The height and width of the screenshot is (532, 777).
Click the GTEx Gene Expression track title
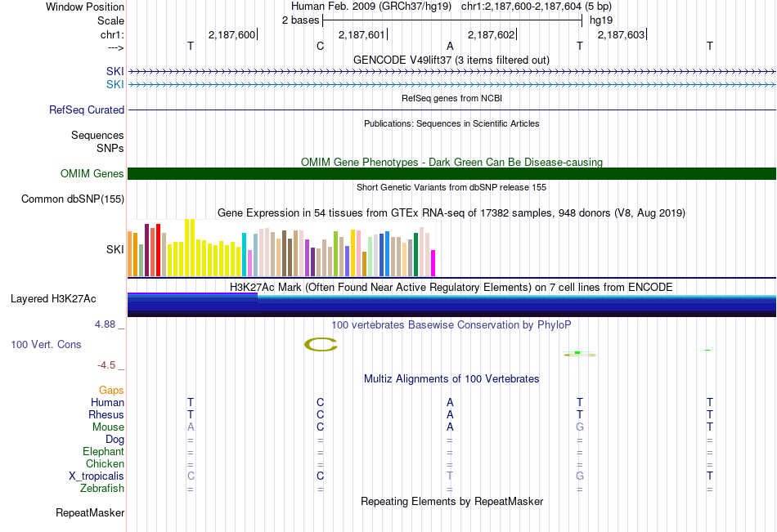451,213
